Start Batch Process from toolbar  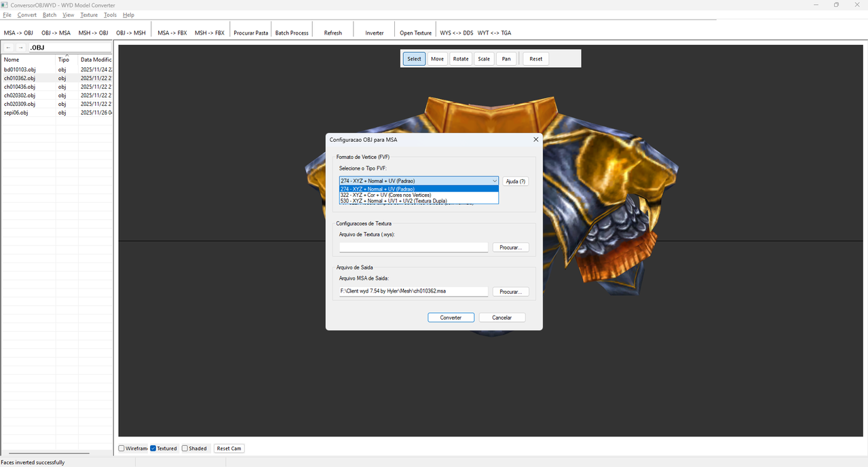point(292,33)
